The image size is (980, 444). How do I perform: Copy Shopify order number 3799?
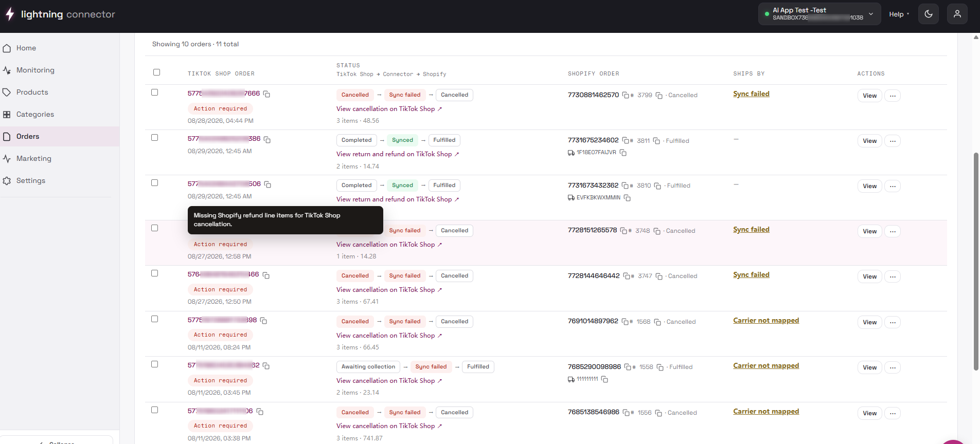(x=659, y=96)
